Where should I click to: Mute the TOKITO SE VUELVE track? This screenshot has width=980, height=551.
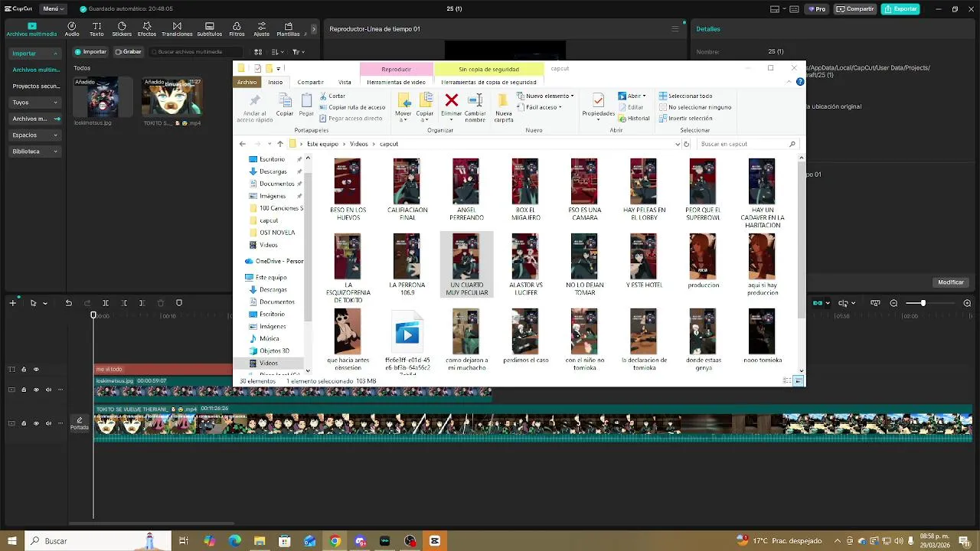48,423
